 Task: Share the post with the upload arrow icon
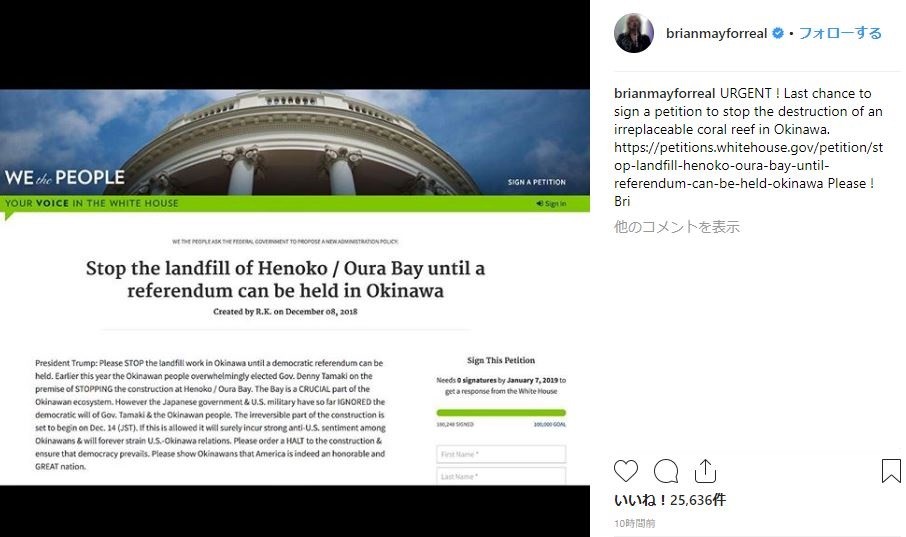point(705,471)
